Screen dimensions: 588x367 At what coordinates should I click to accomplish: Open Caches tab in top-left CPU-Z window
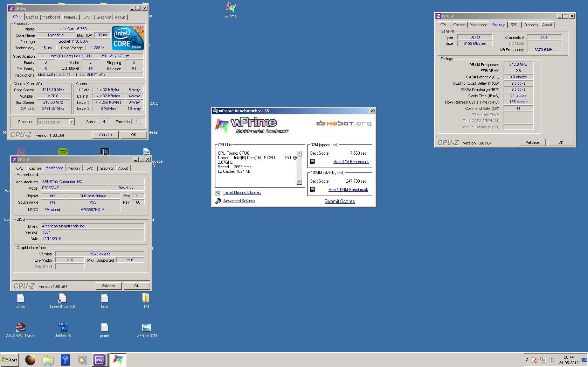pyautogui.click(x=32, y=17)
